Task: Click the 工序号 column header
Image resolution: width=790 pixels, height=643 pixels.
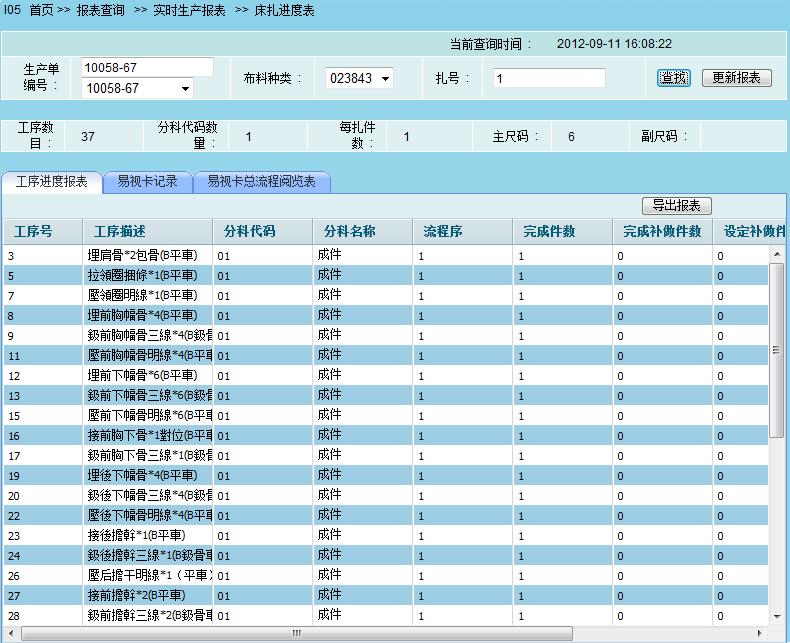Action: coord(33,232)
